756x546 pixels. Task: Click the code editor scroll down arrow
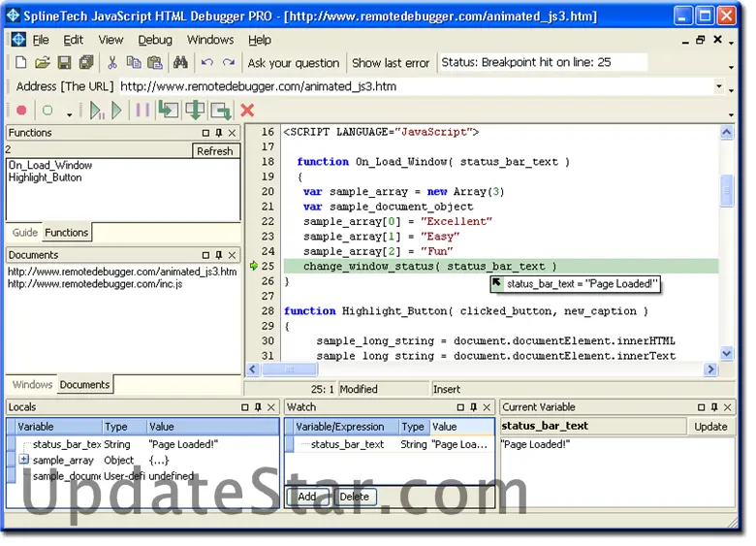[x=727, y=353]
